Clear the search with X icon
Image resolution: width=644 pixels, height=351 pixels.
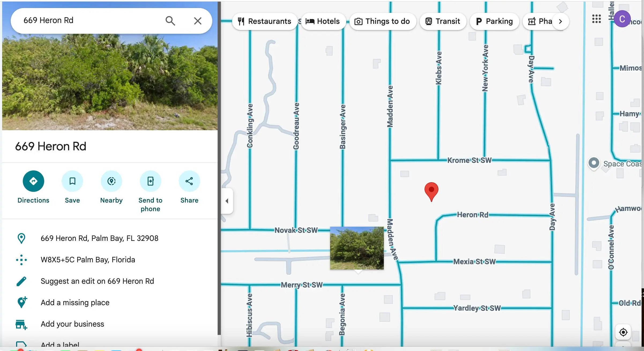pos(198,21)
